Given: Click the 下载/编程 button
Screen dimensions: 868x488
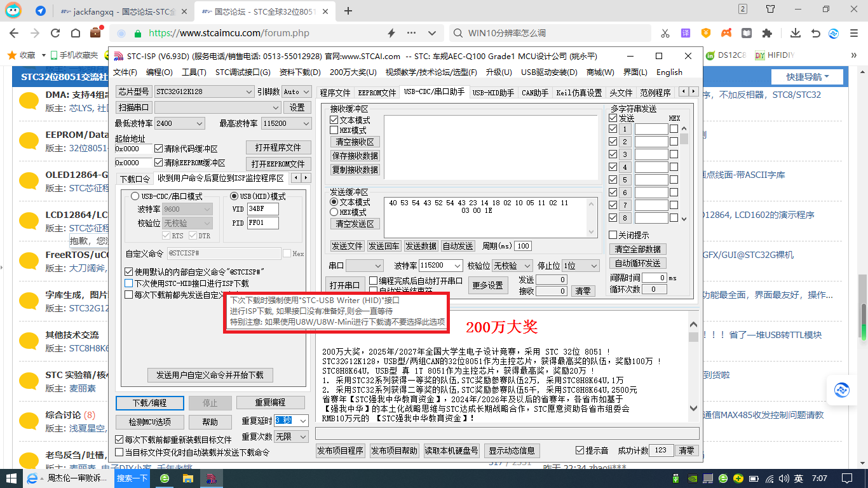Looking at the screenshot, I should coord(149,403).
